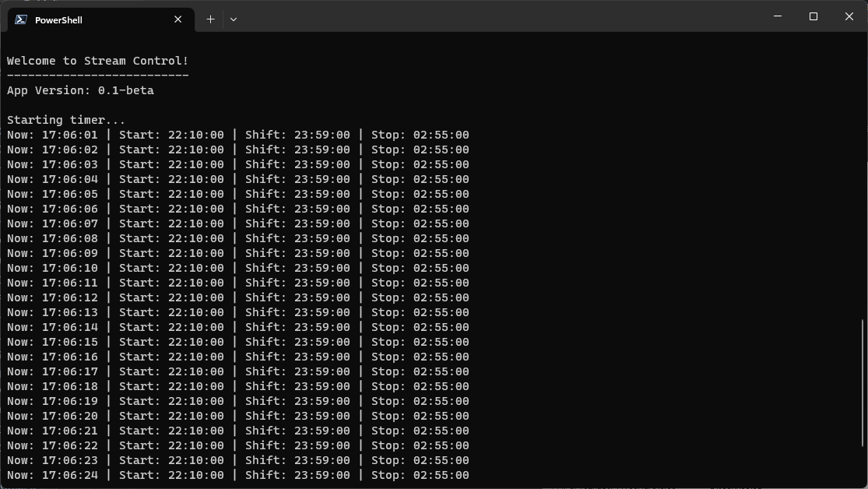Click the 'Now: 17:06:15' timestamp
The width and height of the screenshot is (868, 489).
point(52,343)
